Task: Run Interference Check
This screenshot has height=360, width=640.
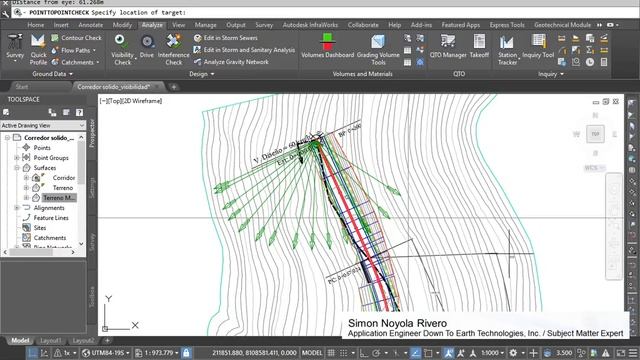Action: tap(173, 49)
